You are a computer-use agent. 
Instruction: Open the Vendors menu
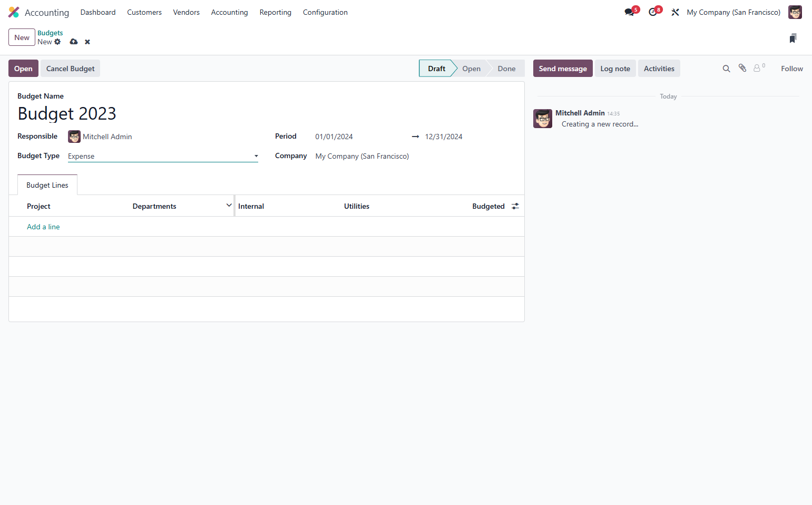pos(187,12)
